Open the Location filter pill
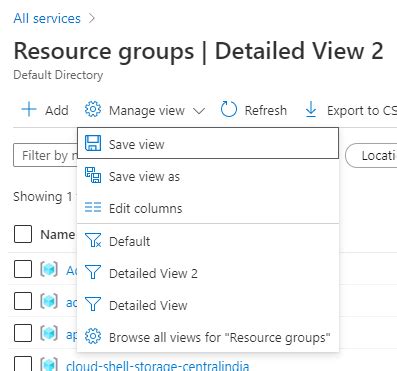Viewport: 397px width, 371px height. click(371, 155)
